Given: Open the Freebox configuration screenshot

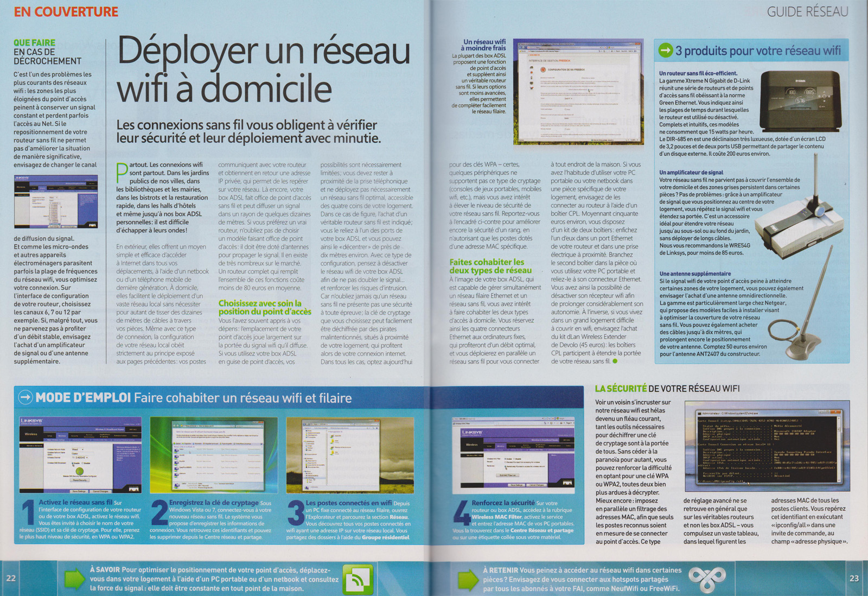Looking at the screenshot, I should pyautogui.click(x=578, y=91).
